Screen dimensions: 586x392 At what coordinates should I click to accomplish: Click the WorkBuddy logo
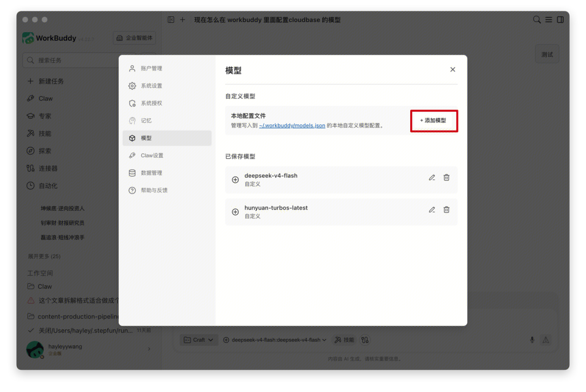(x=28, y=38)
